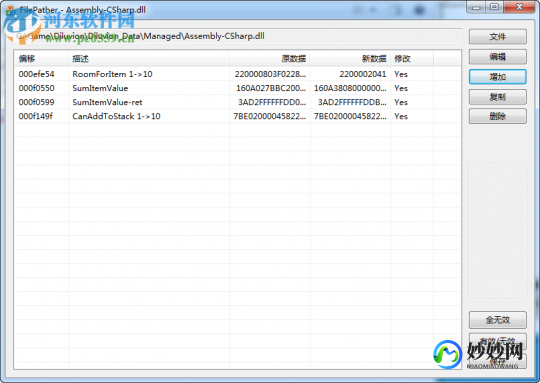Click the 新数据 new data column header
Screen dimensions: 540x383
(x=350, y=59)
